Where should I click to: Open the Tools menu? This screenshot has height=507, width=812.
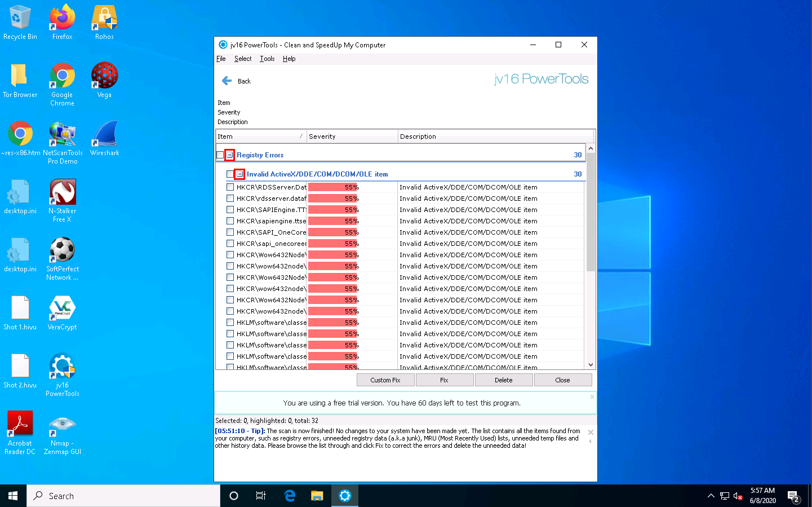[x=267, y=59]
